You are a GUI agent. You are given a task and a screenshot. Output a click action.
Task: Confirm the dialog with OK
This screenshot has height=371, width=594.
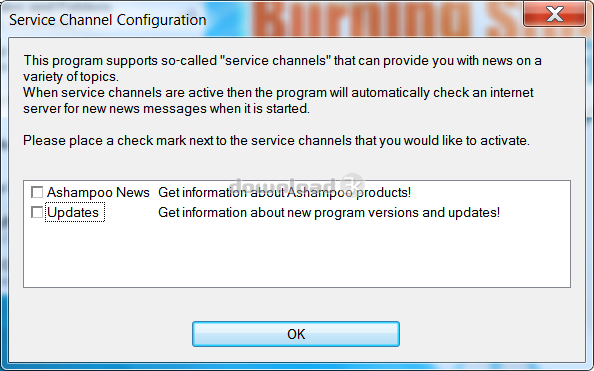(296, 334)
